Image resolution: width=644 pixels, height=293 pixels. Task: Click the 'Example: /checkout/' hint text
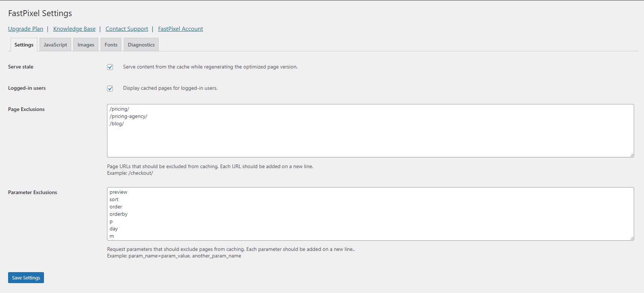[130, 173]
